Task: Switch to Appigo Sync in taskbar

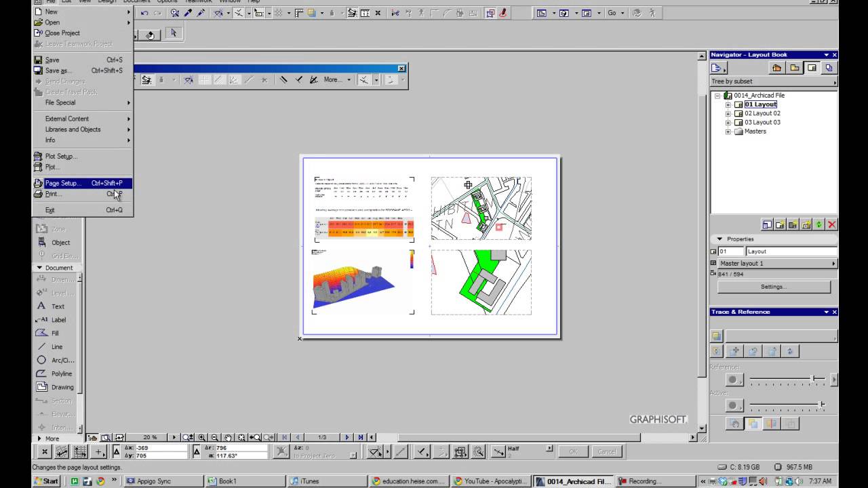Action: tap(163, 481)
